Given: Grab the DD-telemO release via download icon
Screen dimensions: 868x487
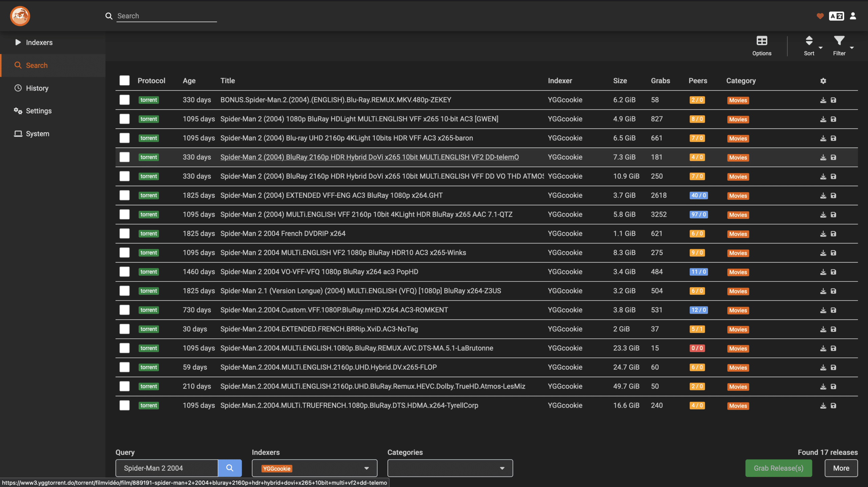Looking at the screenshot, I should 823,157.
